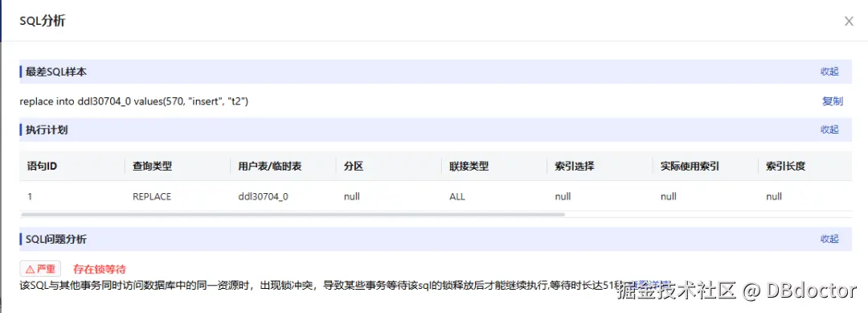Click the 严重 warning triangle badge
This screenshot has width=868, height=313.
(x=40, y=270)
